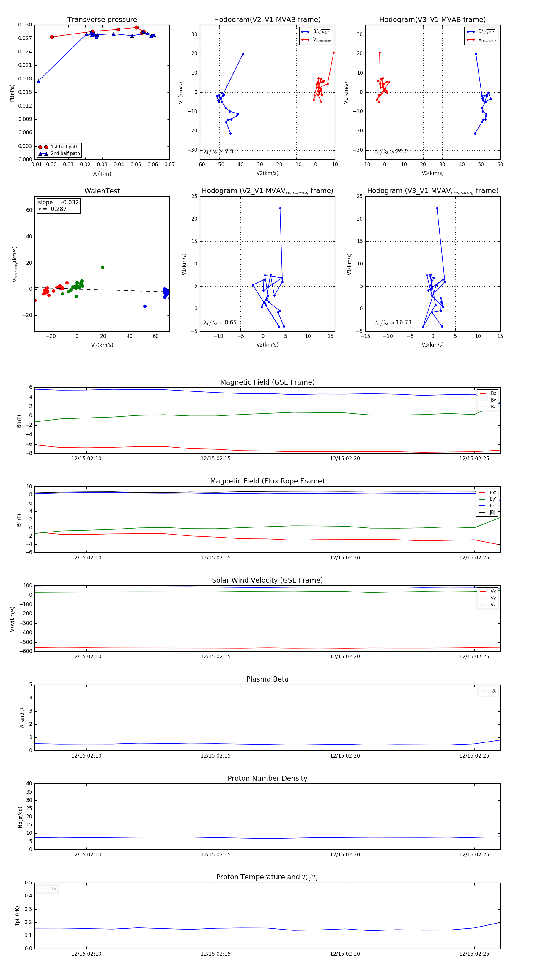Click '12/15 02:15' tick under Plasma Beta plot
Screen dimensions: 535x980
(x=215, y=756)
